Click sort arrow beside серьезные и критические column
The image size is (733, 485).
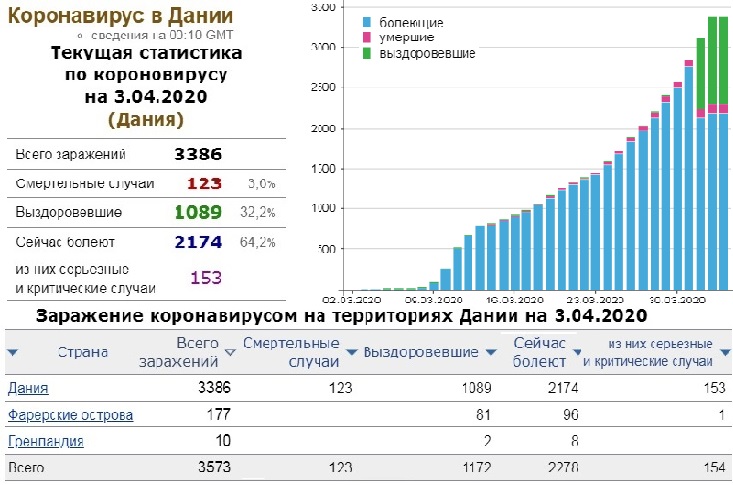[x=724, y=352]
